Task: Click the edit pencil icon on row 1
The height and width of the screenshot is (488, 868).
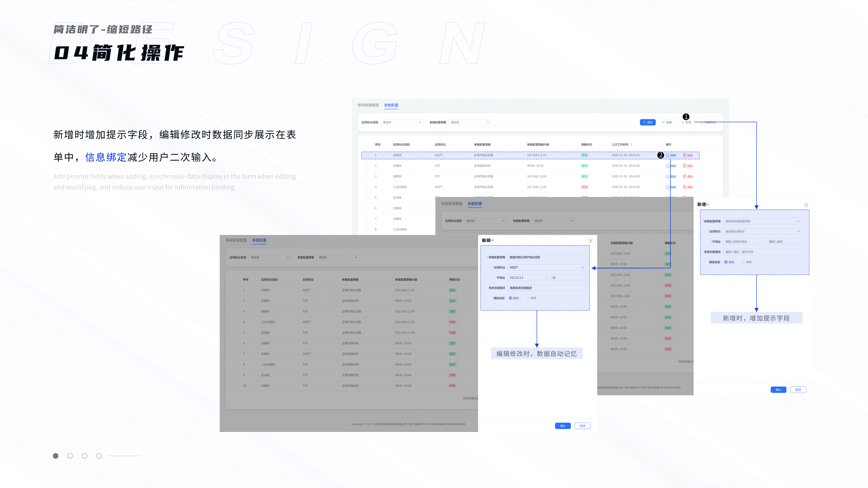Action: (x=668, y=155)
